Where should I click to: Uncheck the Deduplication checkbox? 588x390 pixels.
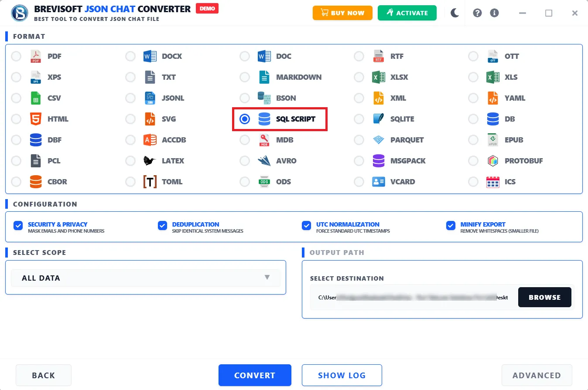[x=162, y=225]
